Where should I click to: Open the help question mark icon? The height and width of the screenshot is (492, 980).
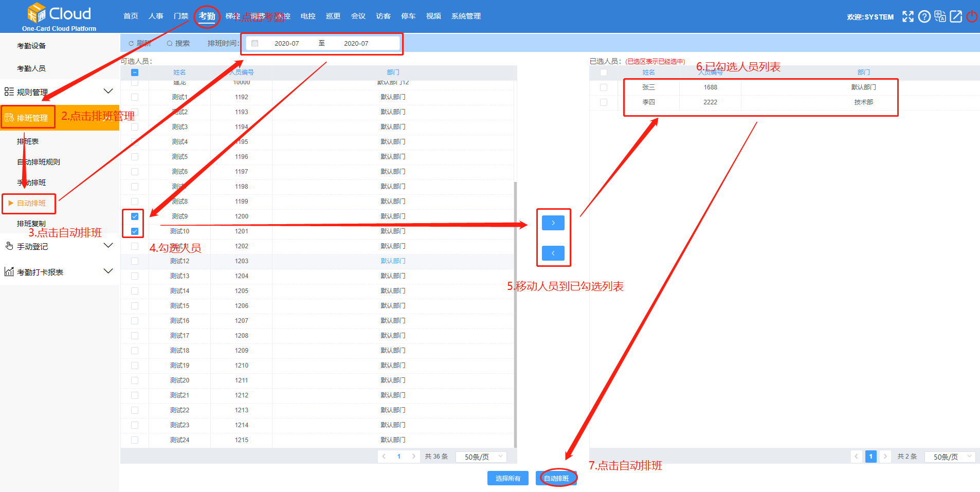pos(924,16)
